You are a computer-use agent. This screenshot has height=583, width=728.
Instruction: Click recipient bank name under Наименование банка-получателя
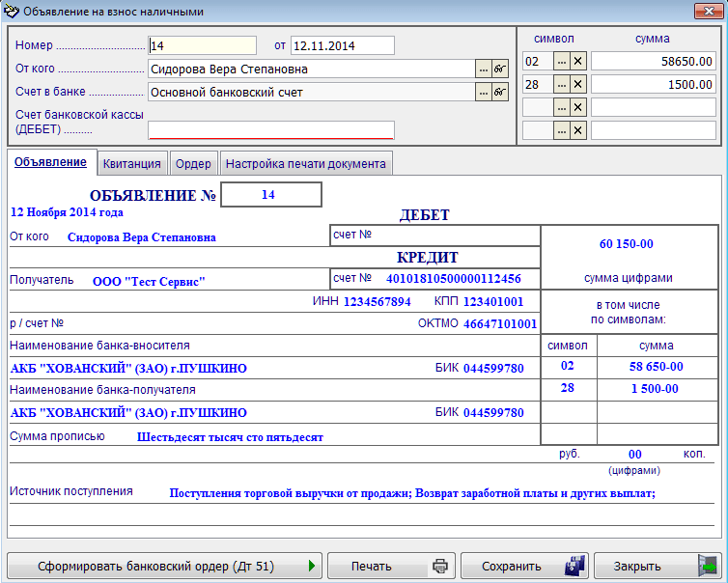tap(128, 413)
